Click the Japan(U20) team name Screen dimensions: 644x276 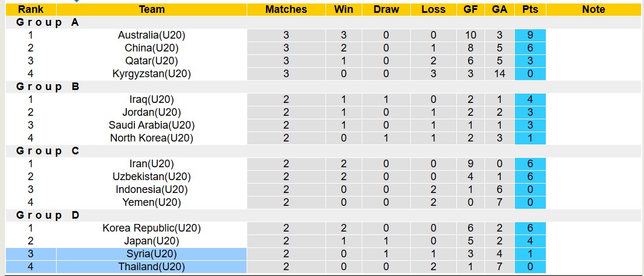(152, 241)
